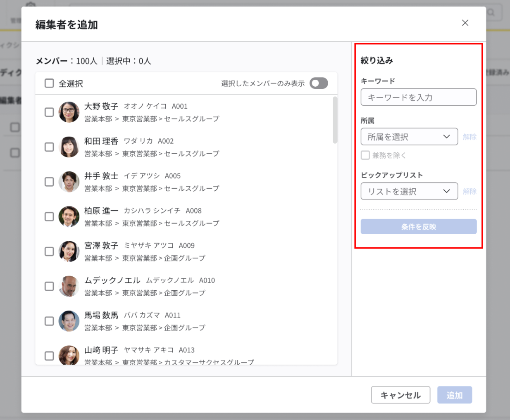This screenshot has height=420, width=510.
Task: Enable the 選択したメンバーのみ表示 toggle
Action: coord(319,83)
